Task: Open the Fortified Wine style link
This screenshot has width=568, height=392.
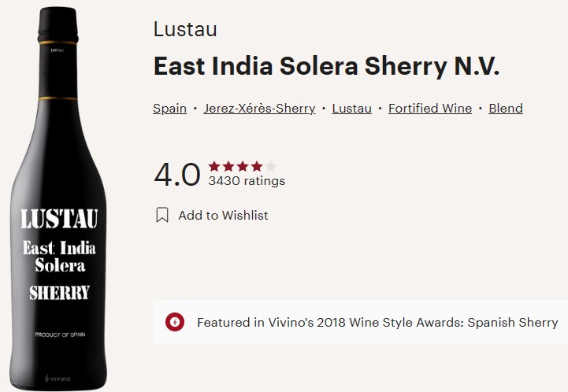Action: pyautogui.click(x=430, y=109)
